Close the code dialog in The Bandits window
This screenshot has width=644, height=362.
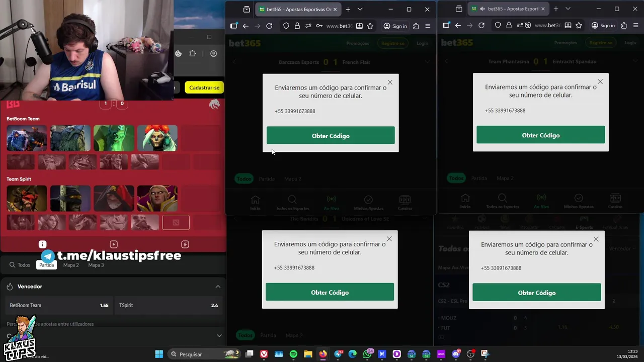(x=389, y=239)
